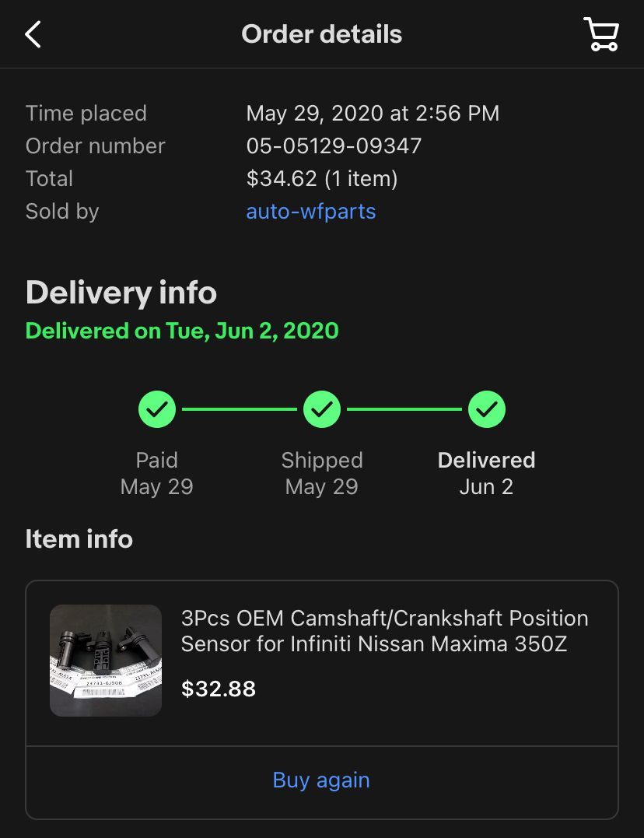Open the shopping cart
This screenshot has height=838, width=644.
click(x=600, y=34)
